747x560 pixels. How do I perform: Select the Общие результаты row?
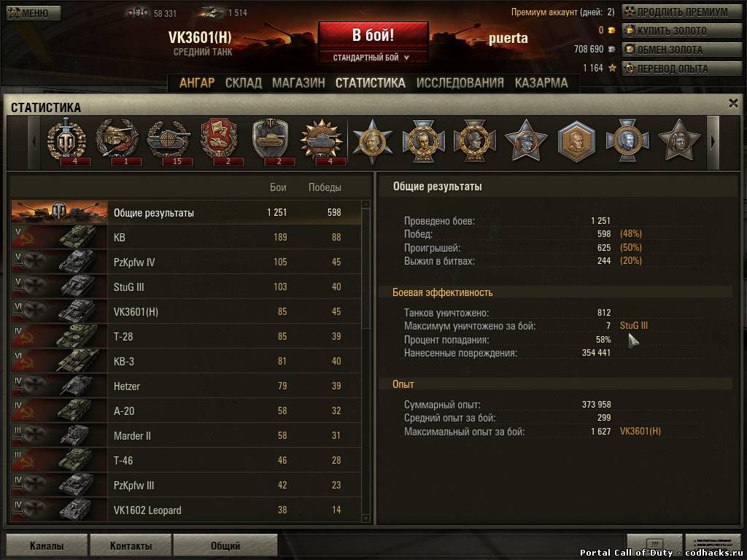[186, 212]
